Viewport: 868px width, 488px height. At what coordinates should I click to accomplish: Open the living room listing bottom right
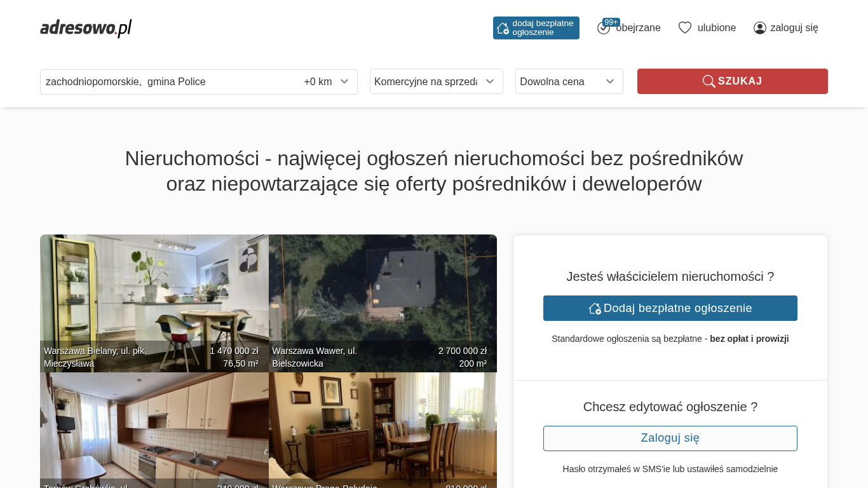[x=383, y=426]
